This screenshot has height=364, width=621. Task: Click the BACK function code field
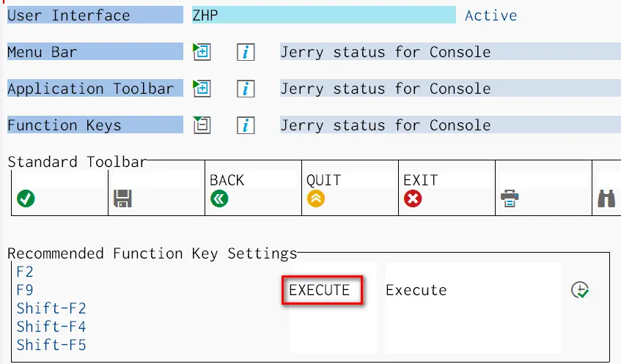tap(251, 180)
